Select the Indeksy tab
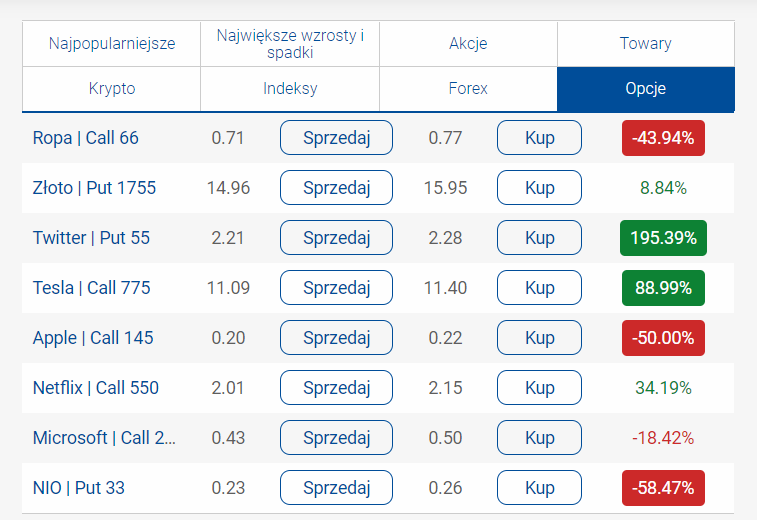The width and height of the screenshot is (757, 520). pyautogui.click(x=290, y=88)
